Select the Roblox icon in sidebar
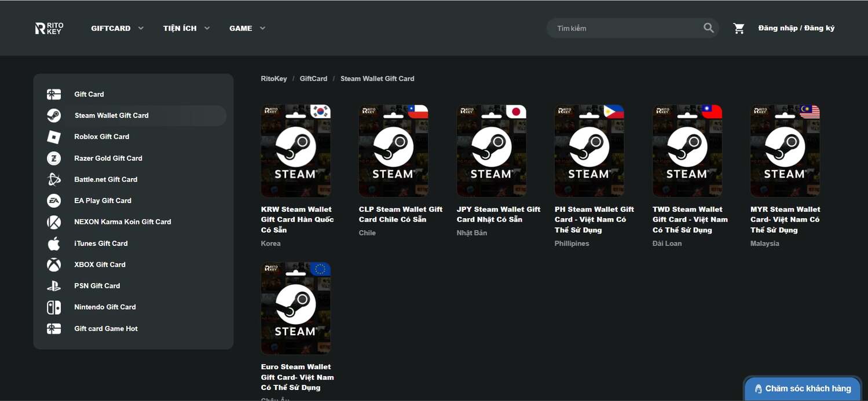Image resolution: width=868 pixels, height=401 pixels. tap(54, 137)
